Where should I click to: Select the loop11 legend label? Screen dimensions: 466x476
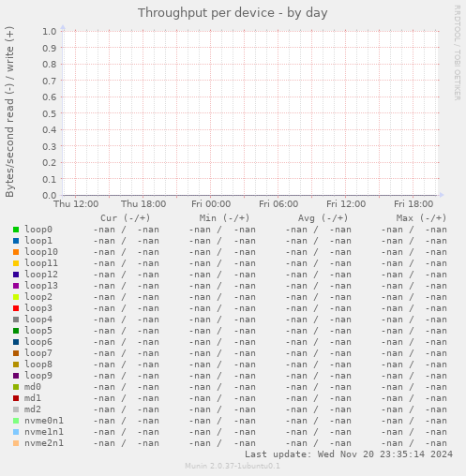pyautogui.click(x=41, y=263)
